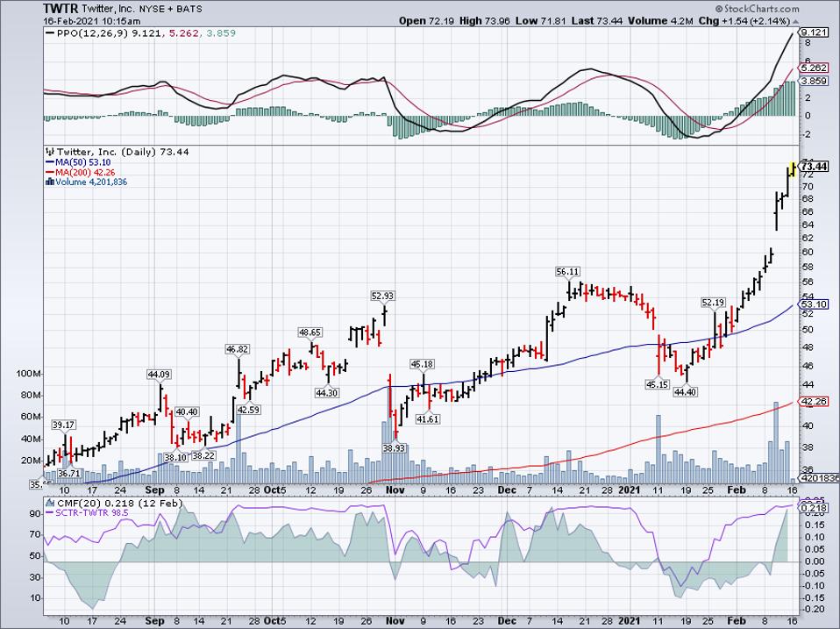The width and height of the screenshot is (840, 629).
Task: Click the SCTR-TWTR 98.5 legend entry
Action: (x=91, y=513)
